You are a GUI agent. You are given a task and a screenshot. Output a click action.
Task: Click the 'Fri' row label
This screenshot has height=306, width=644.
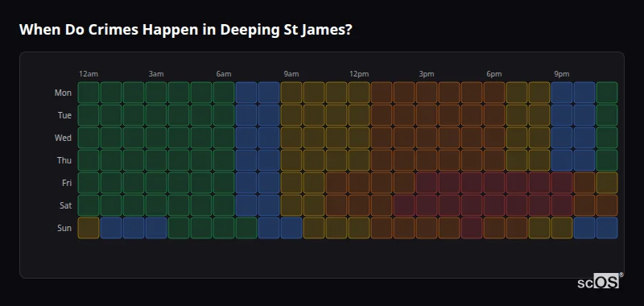point(67,183)
